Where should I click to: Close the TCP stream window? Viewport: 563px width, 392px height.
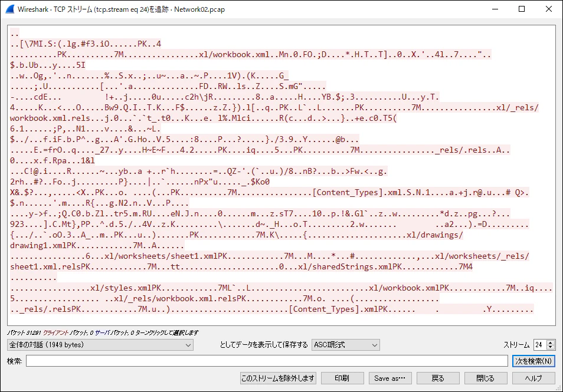[x=549, y=9]
